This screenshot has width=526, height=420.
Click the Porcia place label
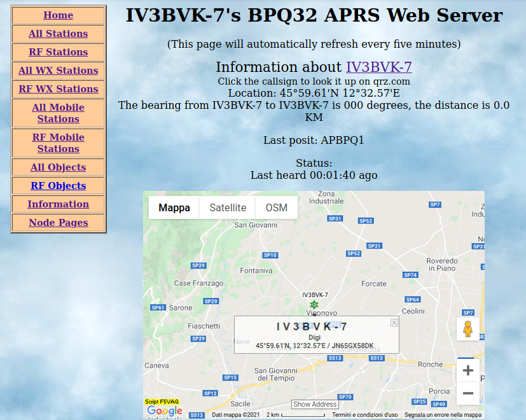click(x=439, y=391)
